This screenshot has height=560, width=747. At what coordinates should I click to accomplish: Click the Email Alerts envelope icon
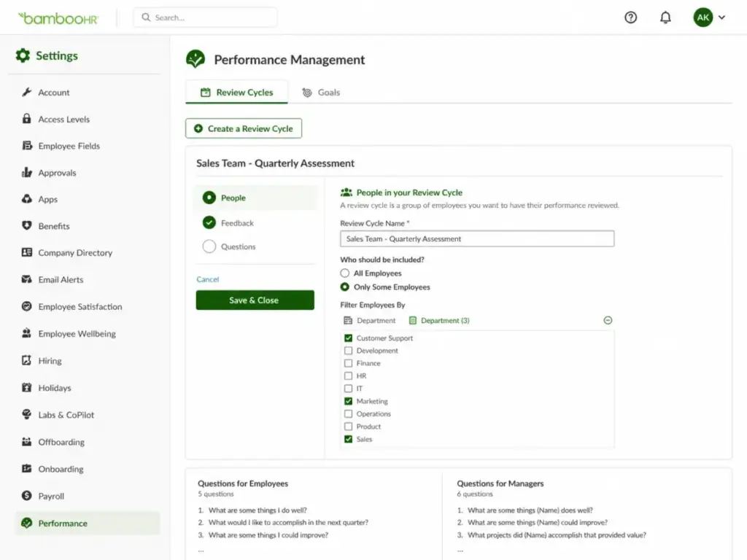pos(27,279)
